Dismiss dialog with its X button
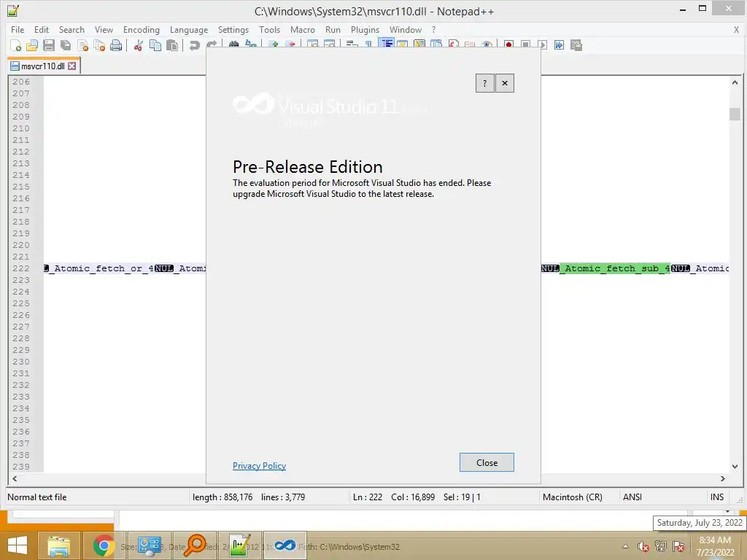 [x=505, y=83]
